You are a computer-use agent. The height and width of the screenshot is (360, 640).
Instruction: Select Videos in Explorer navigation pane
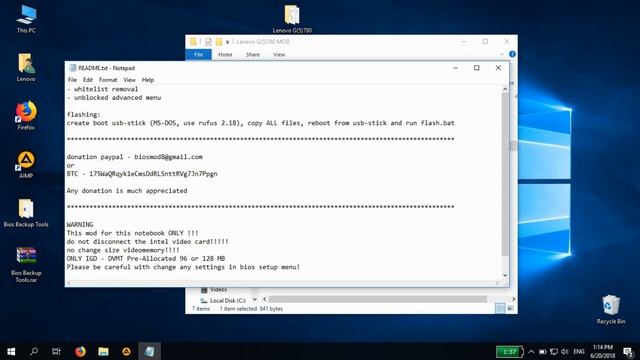coord(214,290)
